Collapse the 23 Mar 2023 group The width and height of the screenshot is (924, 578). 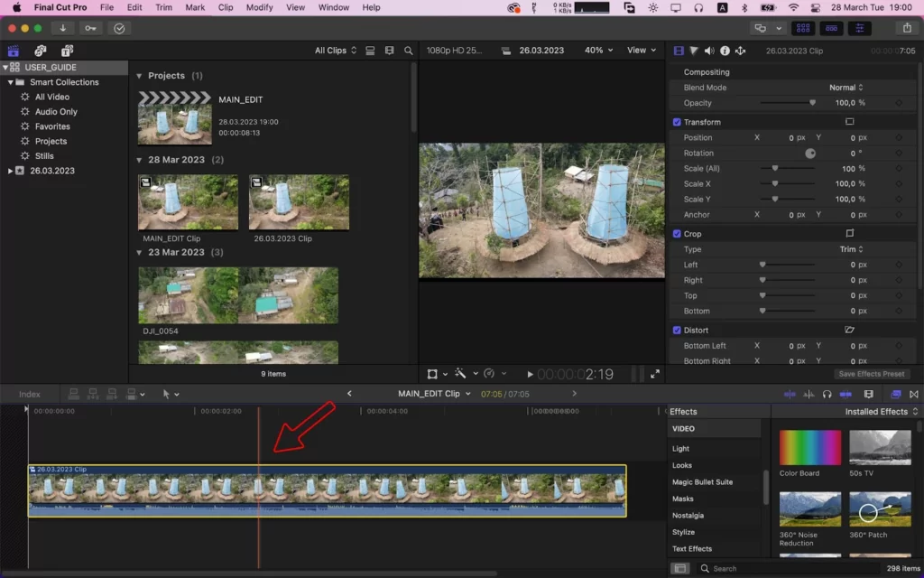139,253
